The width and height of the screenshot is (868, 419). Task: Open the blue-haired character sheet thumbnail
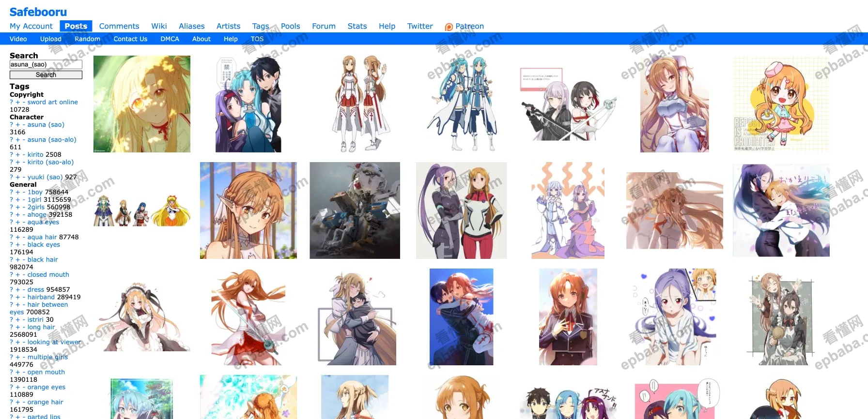click(462, 104)
